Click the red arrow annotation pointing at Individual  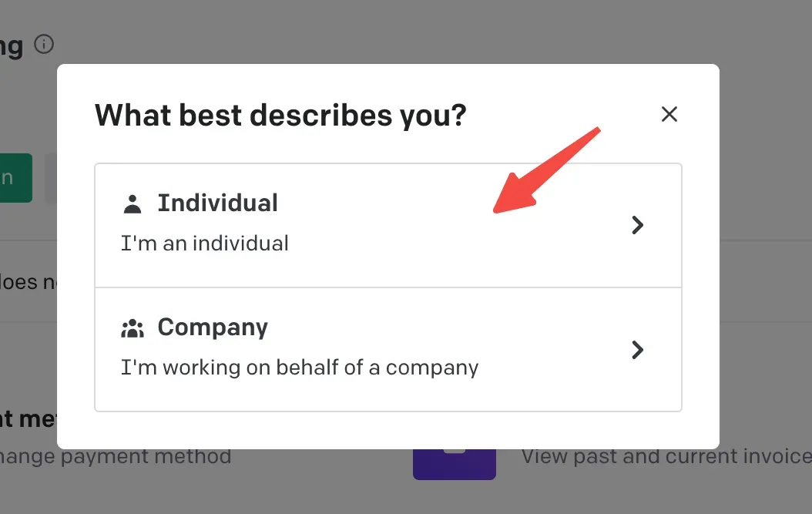click(549, 170)
